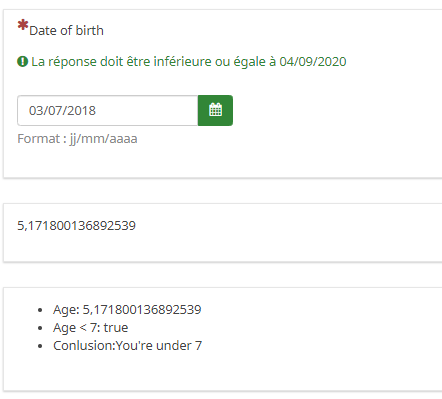Open the green calendar date picker
Viewport: 442px width, 399px height.
coord(215,110)
